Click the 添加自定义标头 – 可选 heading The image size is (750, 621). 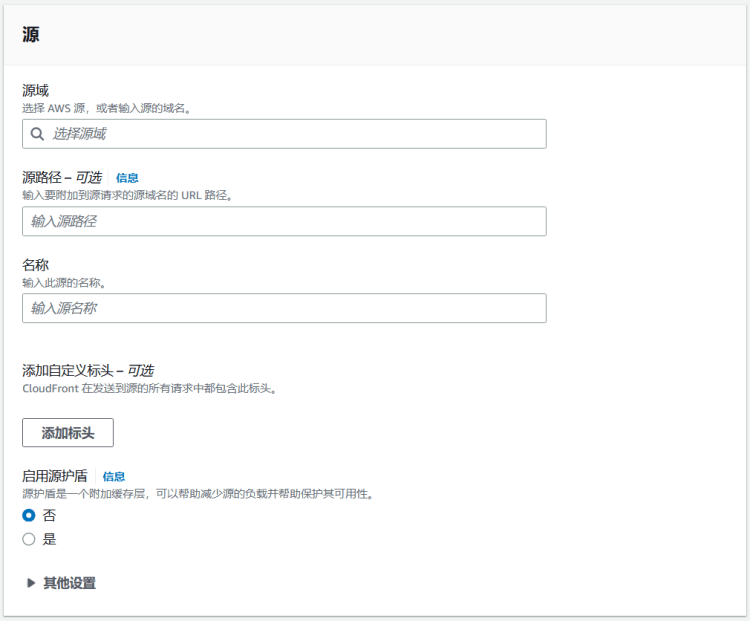(88, 371)
